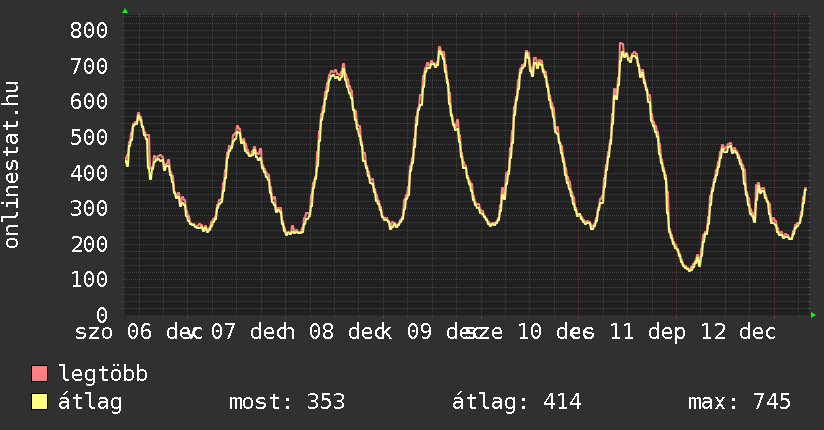Click the green arrow atop the y-axis

coord(125,11)
